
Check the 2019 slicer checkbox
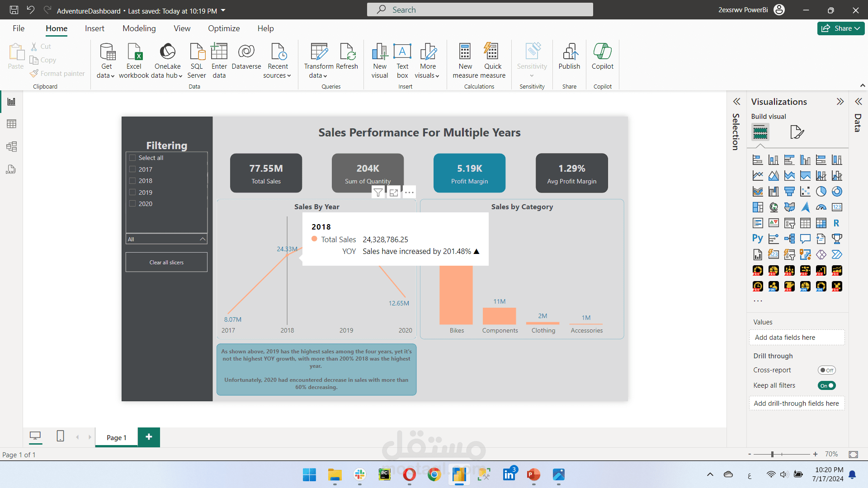point(132,192)
